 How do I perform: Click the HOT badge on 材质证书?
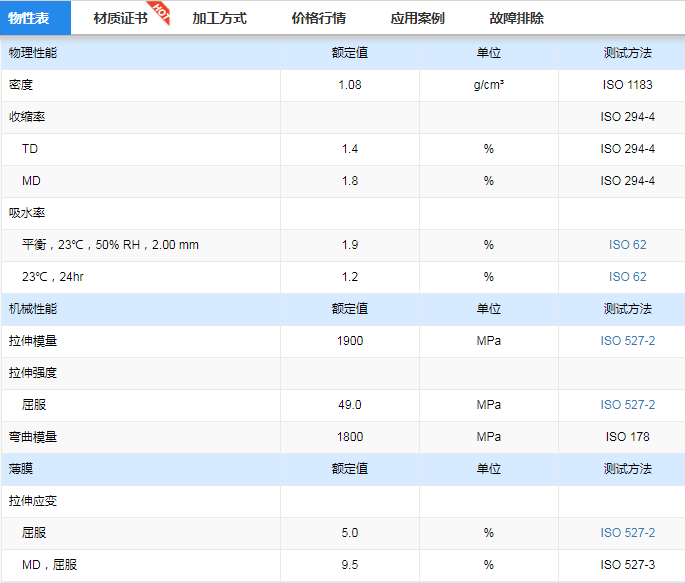[x=161, y=13]
